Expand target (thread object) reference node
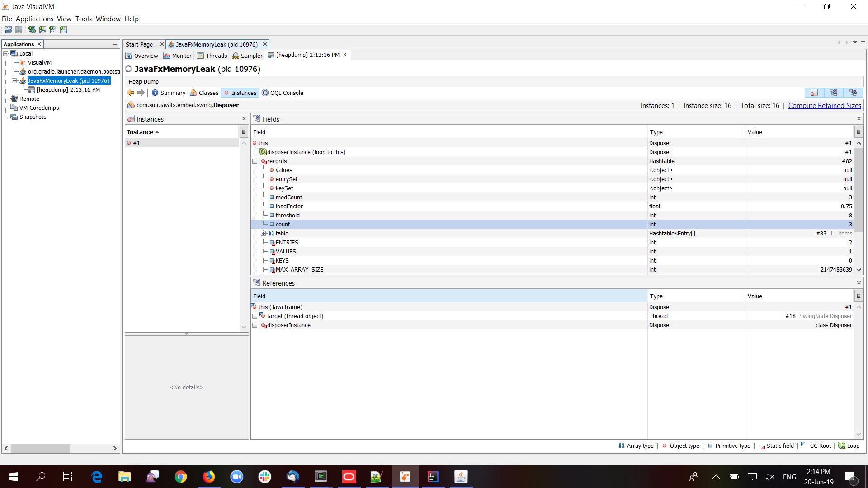Image resolution: width=868 pixels, height=488 pixels. coord(255,316)
